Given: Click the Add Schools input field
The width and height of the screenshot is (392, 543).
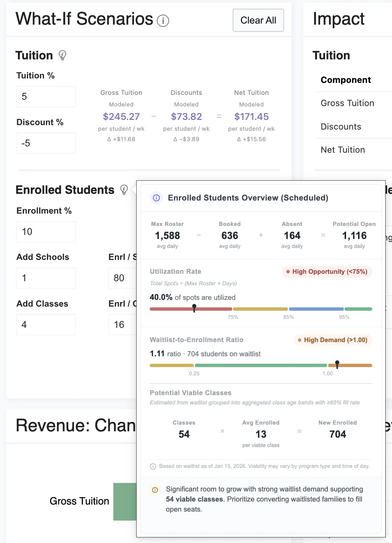Looking at the screenshot, I should (x=46, y=278).
